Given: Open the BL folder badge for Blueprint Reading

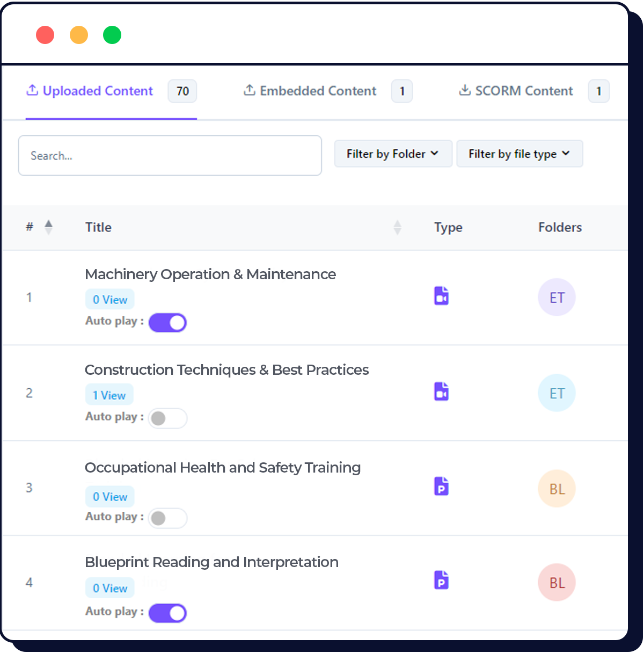Looking at the screenshot, I should coord(557,583).
